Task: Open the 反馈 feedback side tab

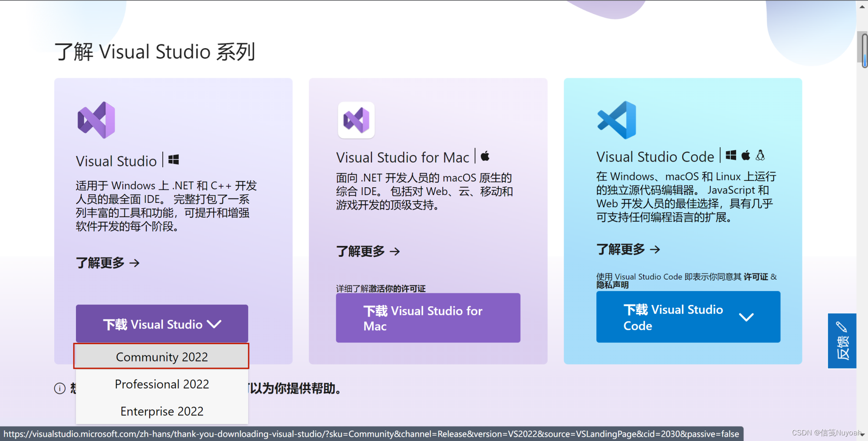Action: pos(842,341)
